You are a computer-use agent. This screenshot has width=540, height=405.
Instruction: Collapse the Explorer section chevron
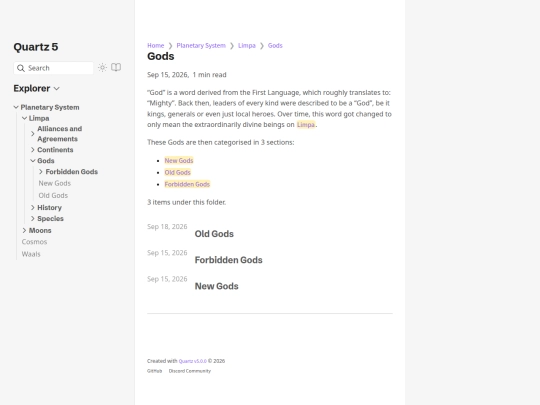[57, 89]
